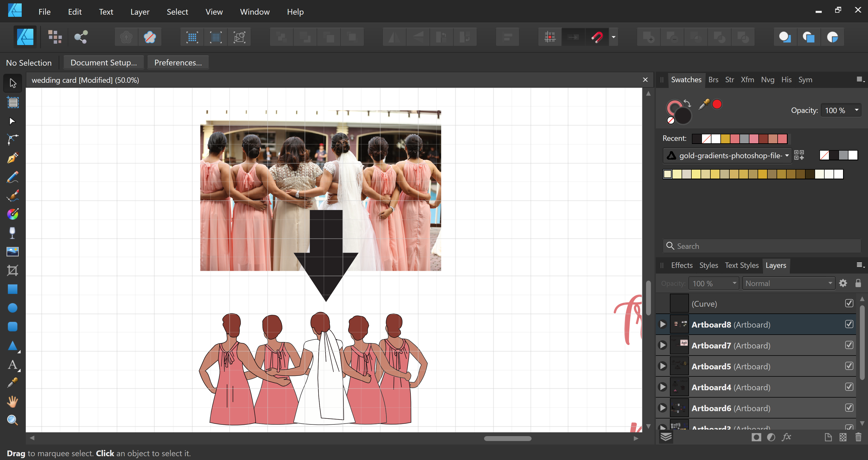Select the Artboard tool
868x460 pixels.
(13, 102)
